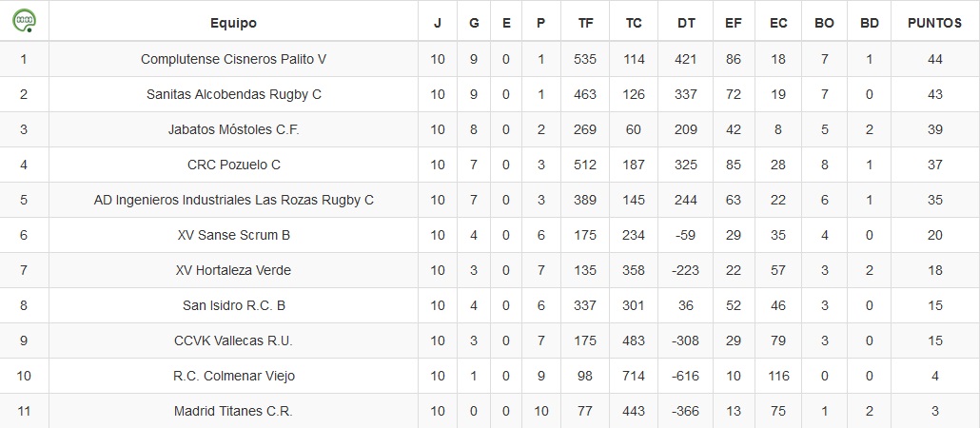This screenshot has height=428, width=980.
Task: Select the Equipo column header
Action: (x=233, y=23)
